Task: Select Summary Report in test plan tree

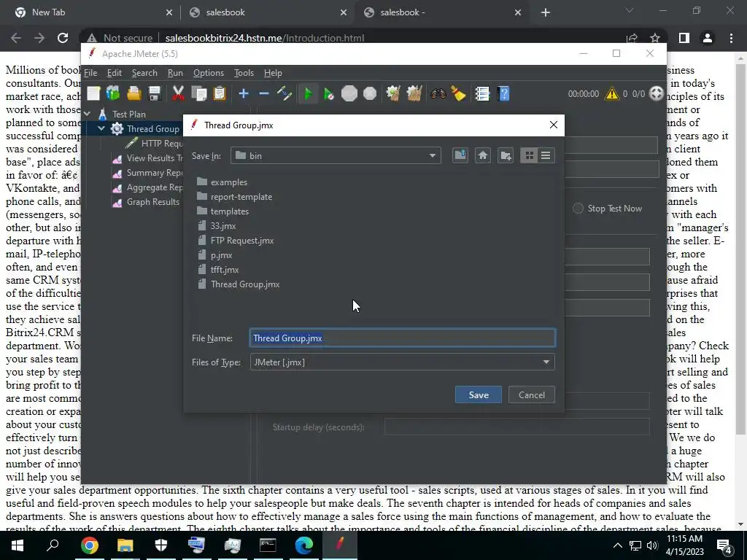Action: pyautogui.click(x=147, y=173)
